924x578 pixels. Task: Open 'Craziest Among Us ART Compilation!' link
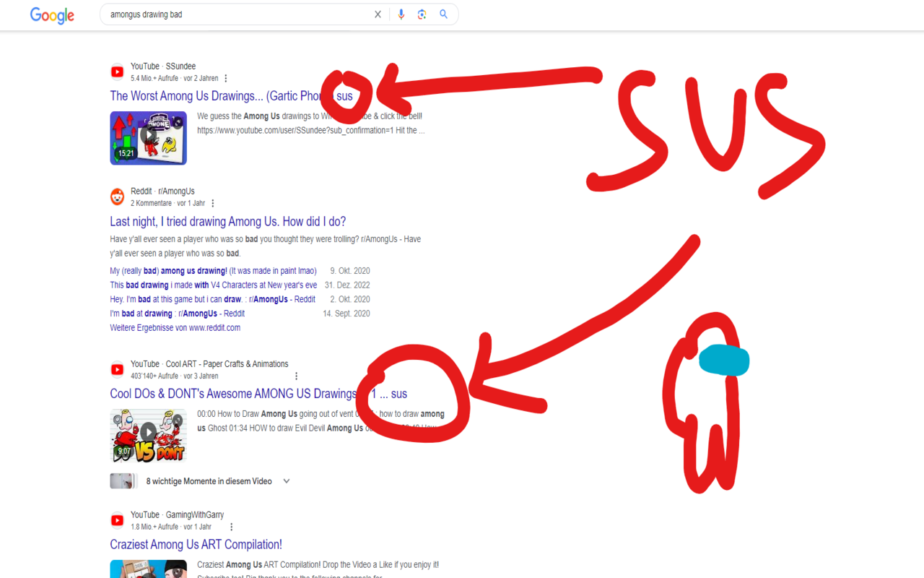196,544
